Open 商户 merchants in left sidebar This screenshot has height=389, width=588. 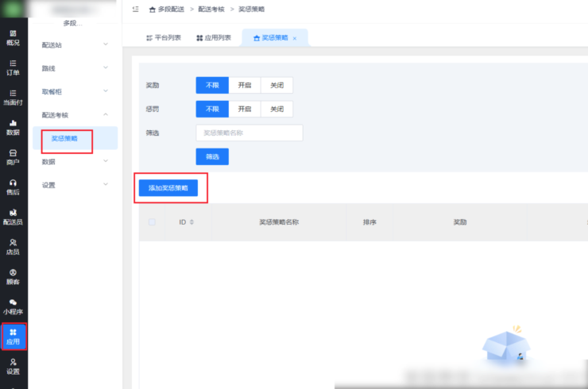tap(13, 156)
